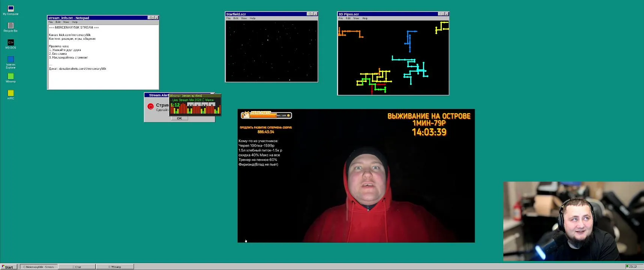644x270 pixels.
Task: Click the 'ВЫЖИВАНИЕ НА ОСТРОВЕ' heading
Action: click(x=429, y=116)
